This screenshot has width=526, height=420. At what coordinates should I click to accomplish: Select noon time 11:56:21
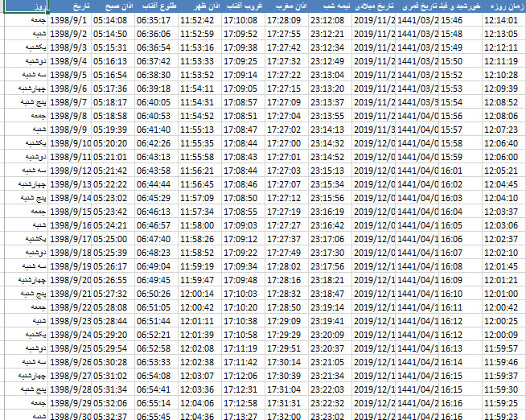(x=199, y=171)
